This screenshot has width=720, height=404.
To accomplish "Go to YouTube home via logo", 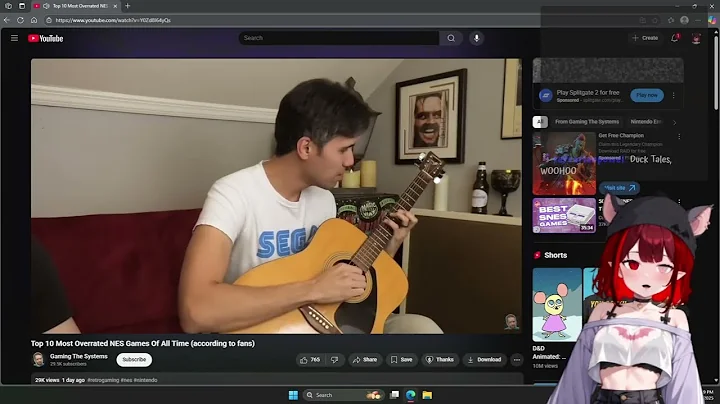I will (x=45, y=39).
